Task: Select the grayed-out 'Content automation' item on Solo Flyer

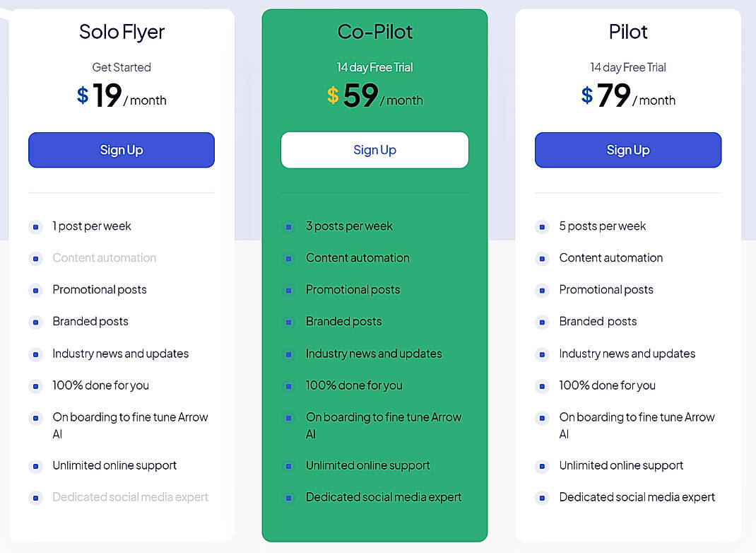Action: [104, 258]
